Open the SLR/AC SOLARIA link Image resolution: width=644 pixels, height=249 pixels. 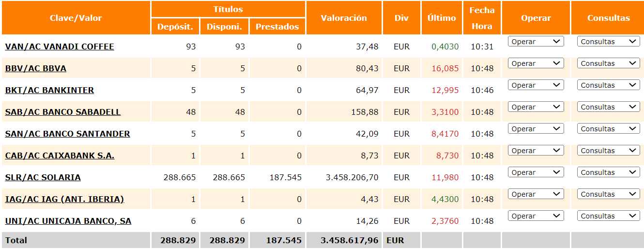(x=43, y=177)
